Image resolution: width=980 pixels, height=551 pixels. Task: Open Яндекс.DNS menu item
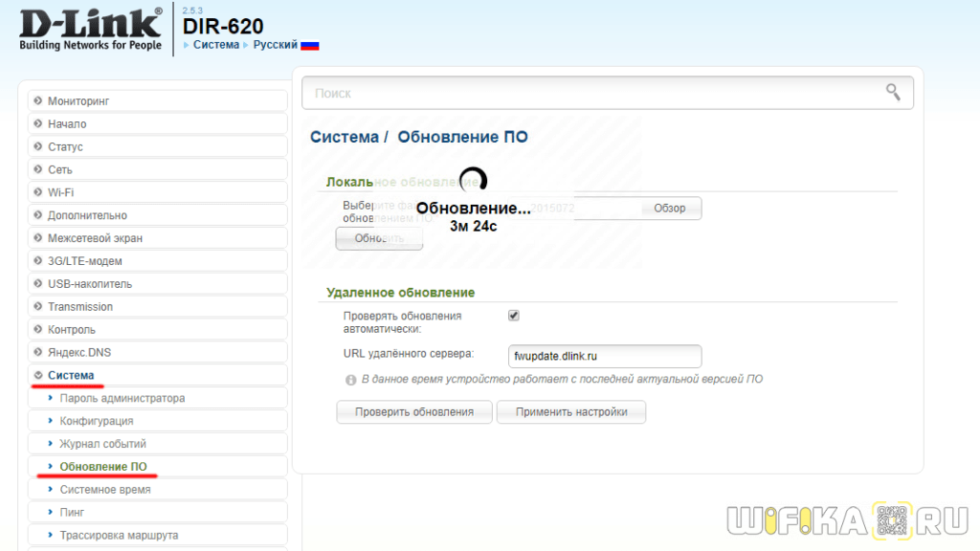point(158,352)
